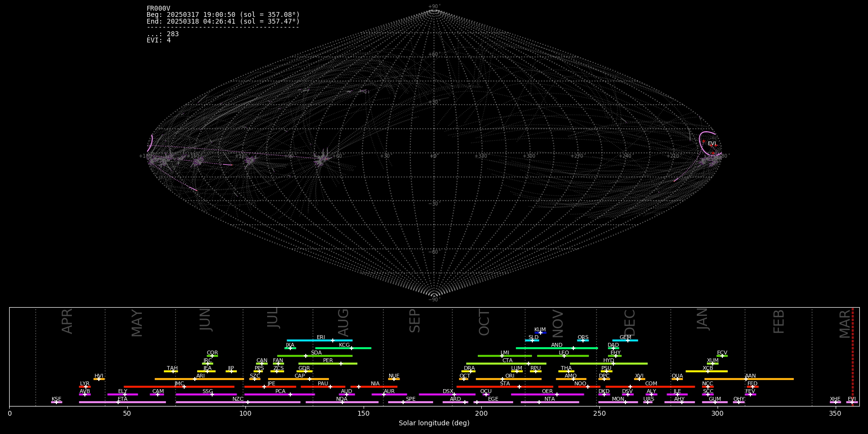
Task: Click the URS shower label
Action: click(649, 399)
